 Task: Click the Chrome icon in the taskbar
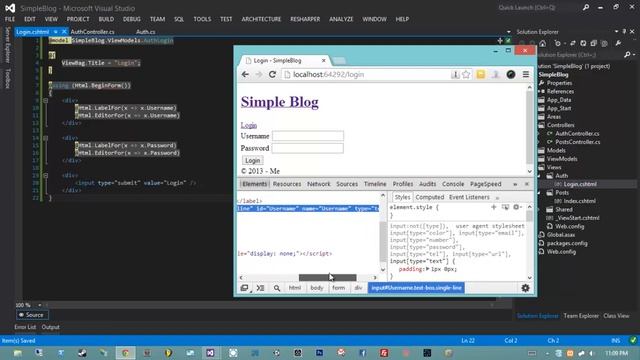[x=125, y=353]
